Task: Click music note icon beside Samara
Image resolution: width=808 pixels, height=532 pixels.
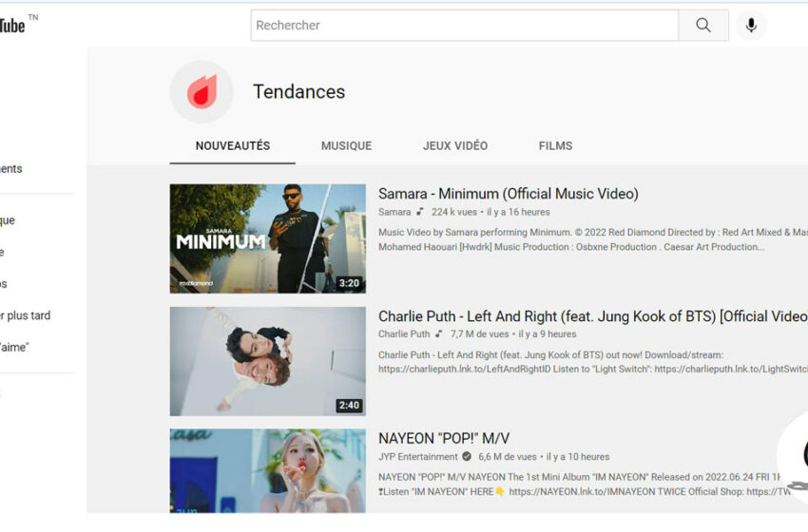Action: coord(420,212)
